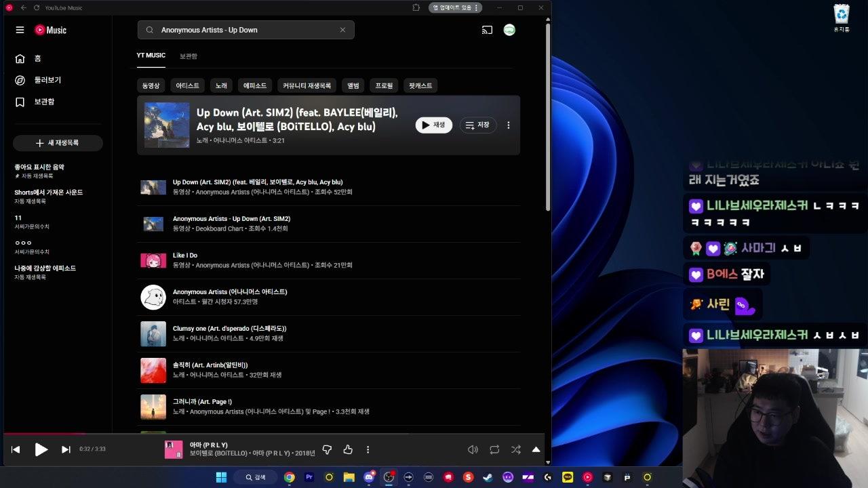This screenshot has width=868, height=488.
Task: Like the current song with thumbs up
Action: (x=348, y=449)
